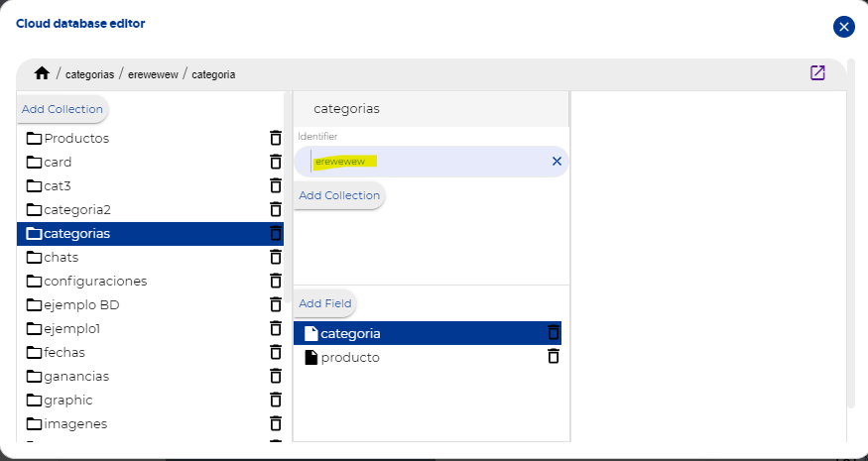Go to home in breadcrumb path
868x461 pixels.
coord(42,73)
